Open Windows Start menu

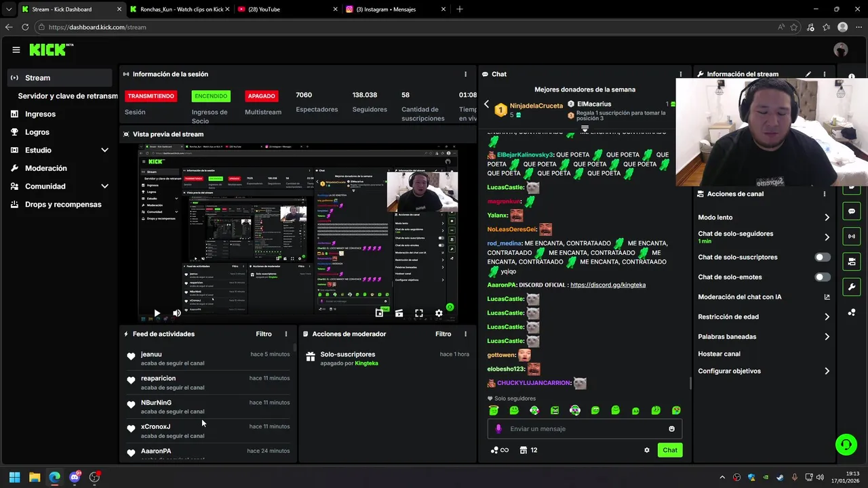click(x=14, y=477)
